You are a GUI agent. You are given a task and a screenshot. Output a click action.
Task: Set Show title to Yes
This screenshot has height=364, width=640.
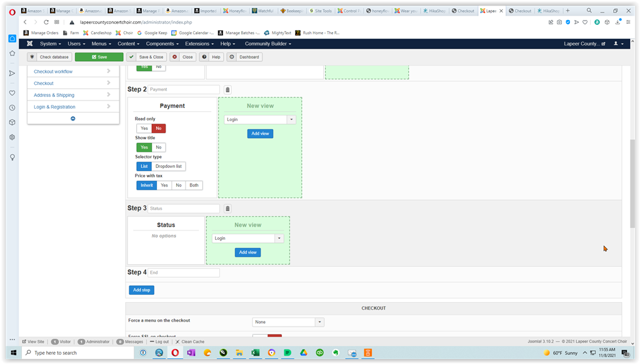(x=144, y=147)
